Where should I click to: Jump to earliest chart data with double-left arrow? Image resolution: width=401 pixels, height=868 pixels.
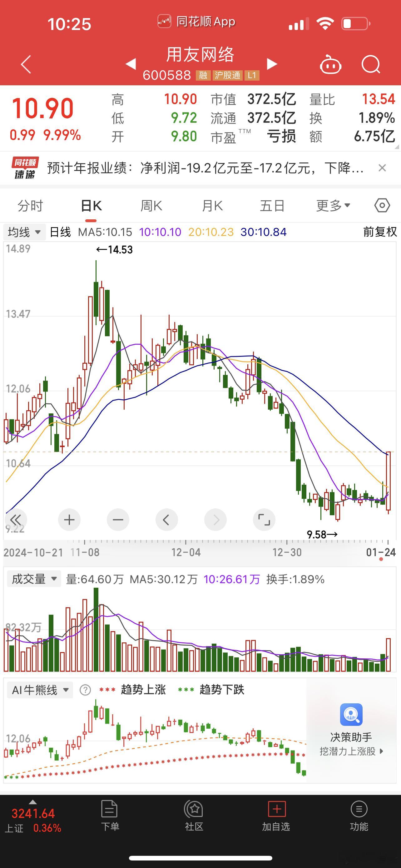[16, 520]
